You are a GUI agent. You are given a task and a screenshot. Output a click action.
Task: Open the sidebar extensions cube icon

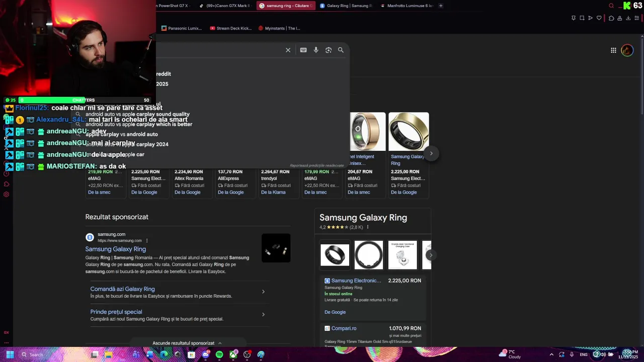point(7,184)
